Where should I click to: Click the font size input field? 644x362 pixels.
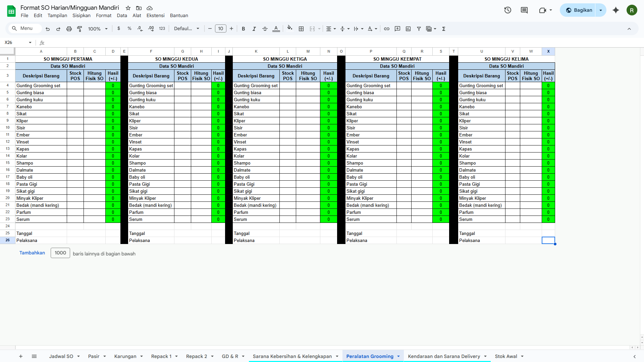click(x=221, y=29)
